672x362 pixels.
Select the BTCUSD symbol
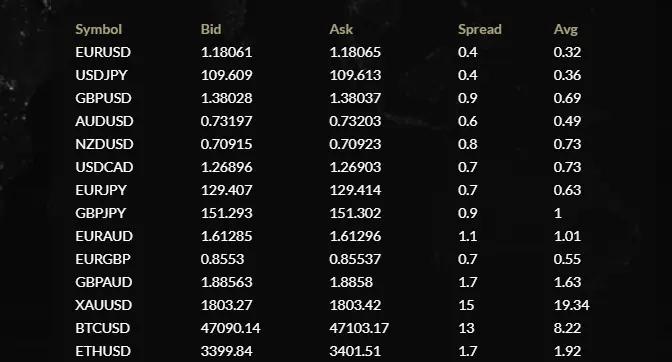pos(102,328)
